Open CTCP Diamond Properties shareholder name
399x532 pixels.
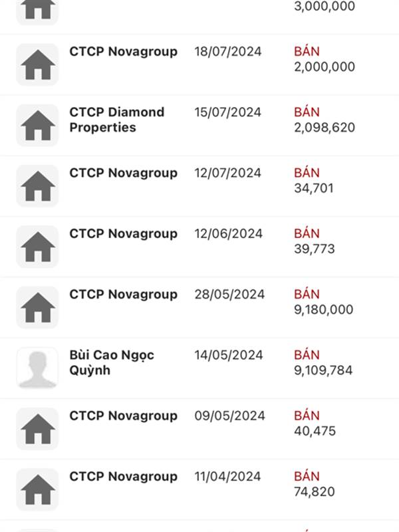(x=117, y=120)
